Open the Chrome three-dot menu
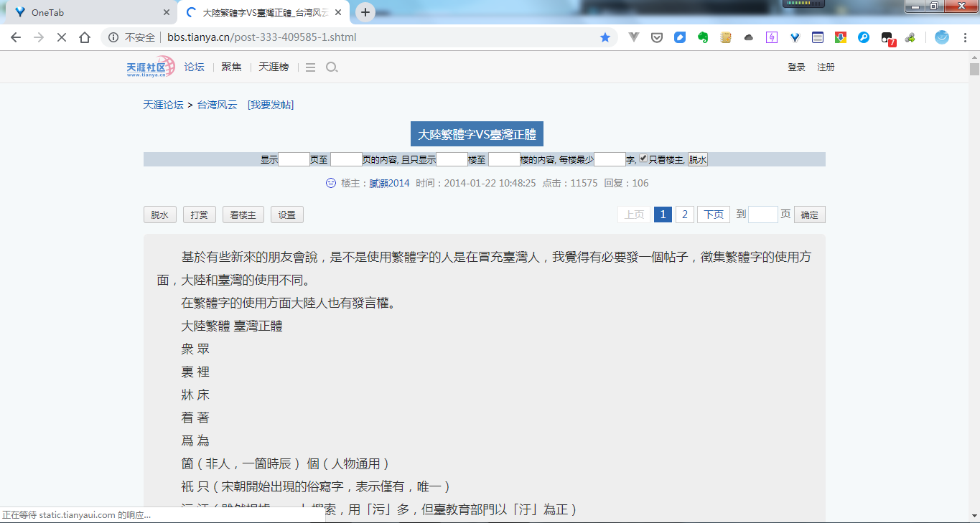The height and width of the screenshot is (523, 980). (x=965, y=37)
